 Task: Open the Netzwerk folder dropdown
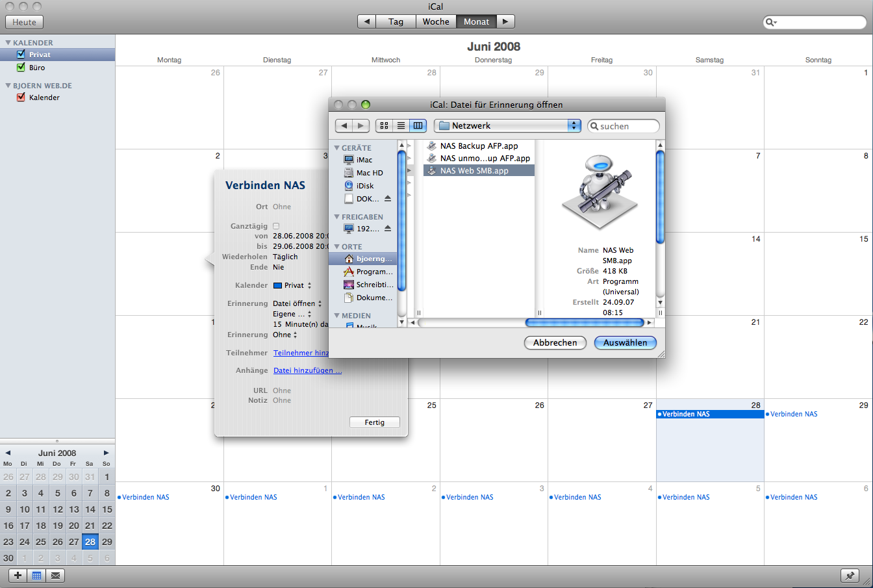[x=507, y=125]
